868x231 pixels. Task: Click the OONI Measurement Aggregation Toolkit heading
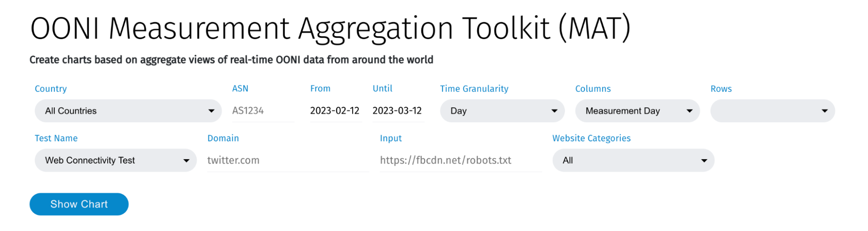click(x=330, y=29)
